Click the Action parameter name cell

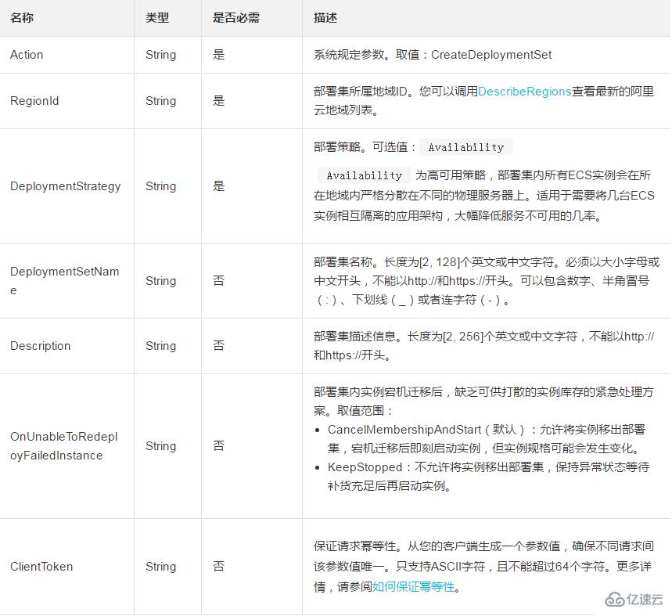point(27,55)
